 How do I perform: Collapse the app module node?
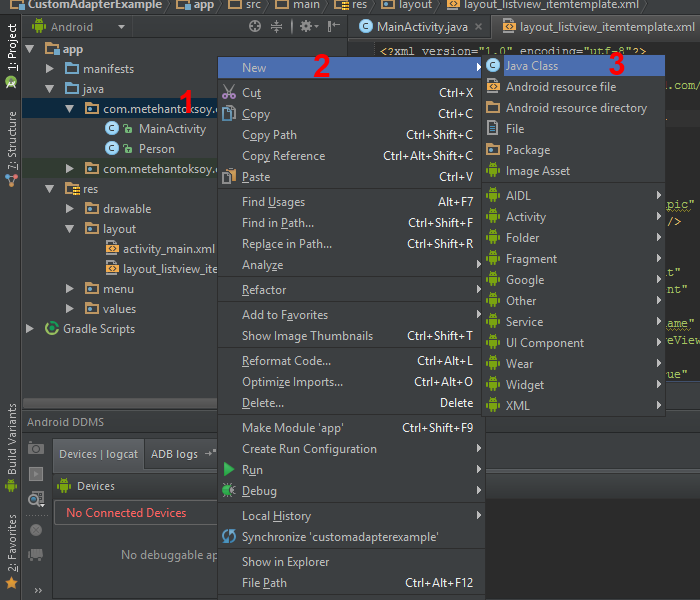30,49
